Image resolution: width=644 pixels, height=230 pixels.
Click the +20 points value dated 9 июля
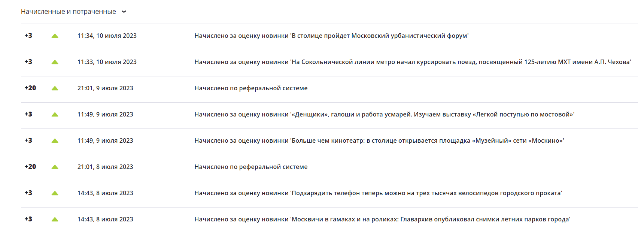pyautogui.click(x=30, y=88)
